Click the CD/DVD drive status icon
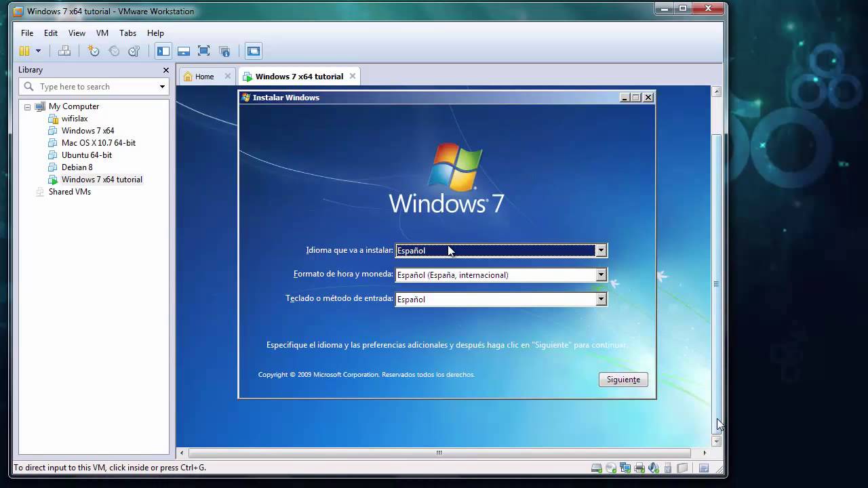Screen dimensions: 868x488 pyautogui.click(x=611, y=468)
